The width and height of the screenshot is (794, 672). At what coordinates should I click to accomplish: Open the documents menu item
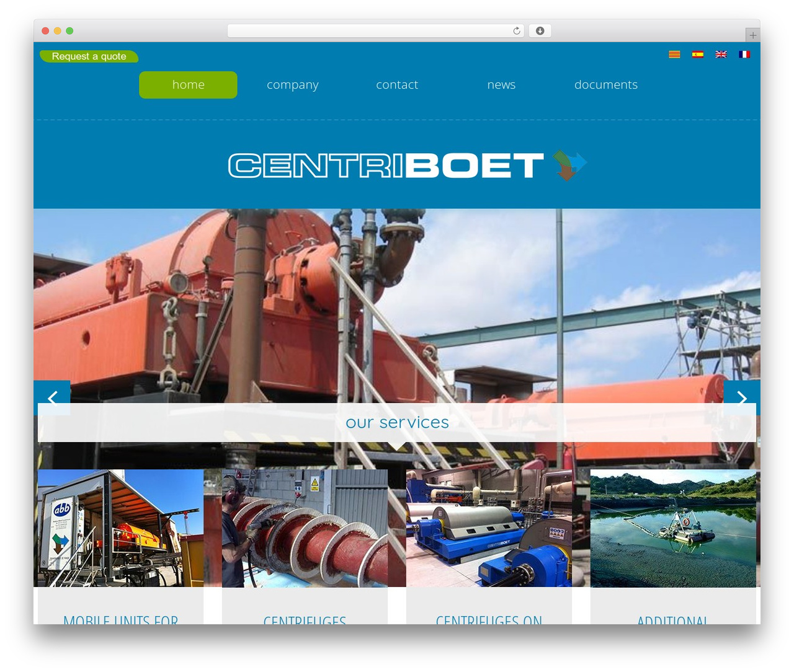[x=606, y=85]
